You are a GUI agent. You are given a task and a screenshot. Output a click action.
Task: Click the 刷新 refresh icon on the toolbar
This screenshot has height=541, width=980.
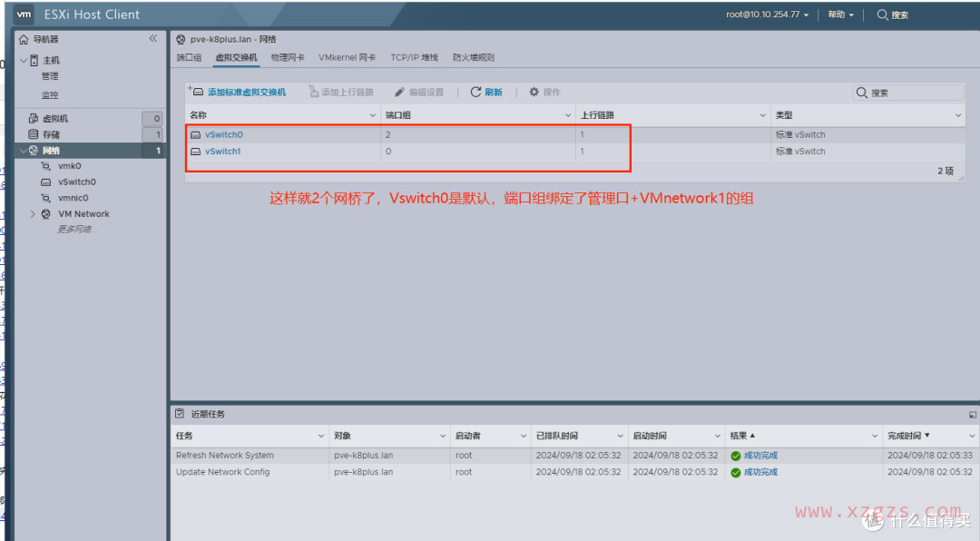point(475,92)
